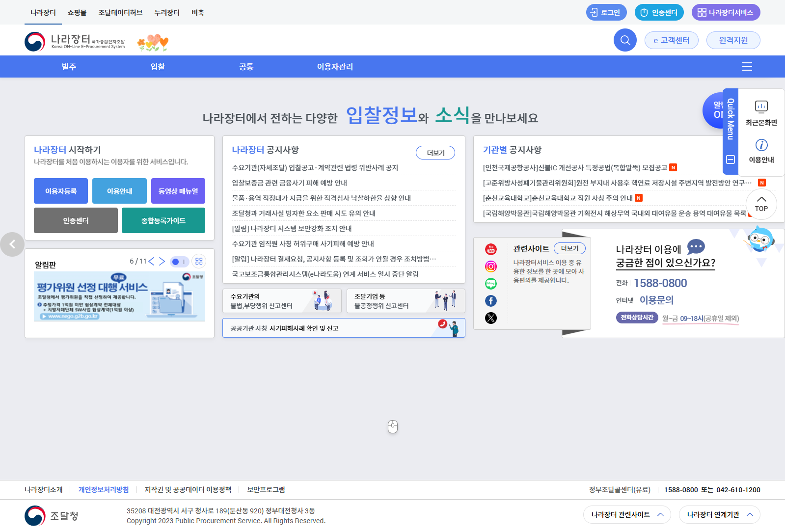Open the 이용자관리 menu
Image resolution: width=785 pixels, height=532 pixels.
pyautogui.click(x=335, y=67)
